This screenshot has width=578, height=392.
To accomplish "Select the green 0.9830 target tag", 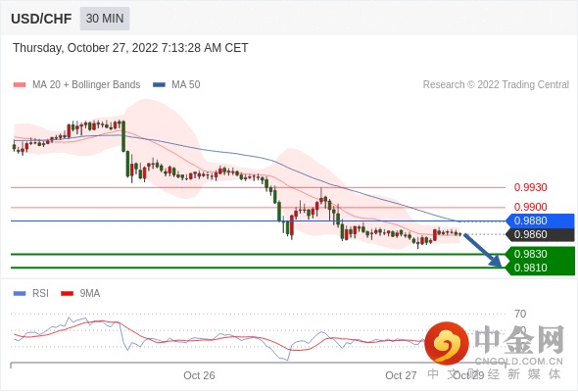I will 540,254.
